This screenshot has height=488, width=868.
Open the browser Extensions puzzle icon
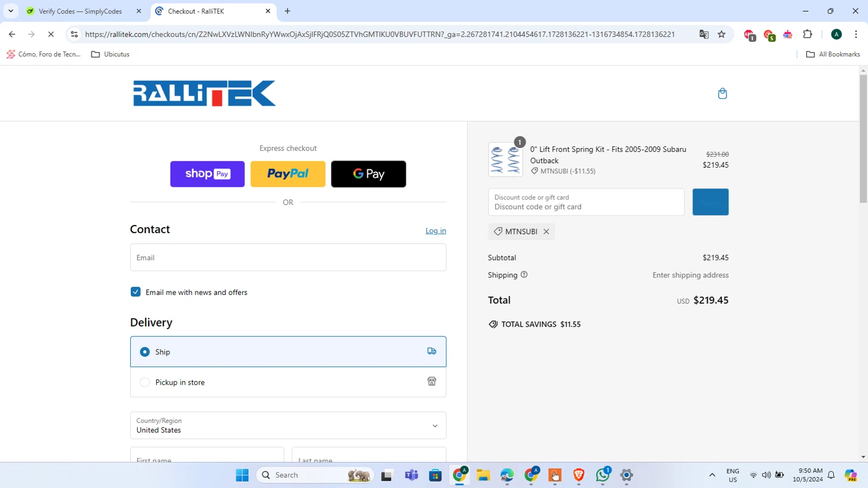[x=808, y=34]
